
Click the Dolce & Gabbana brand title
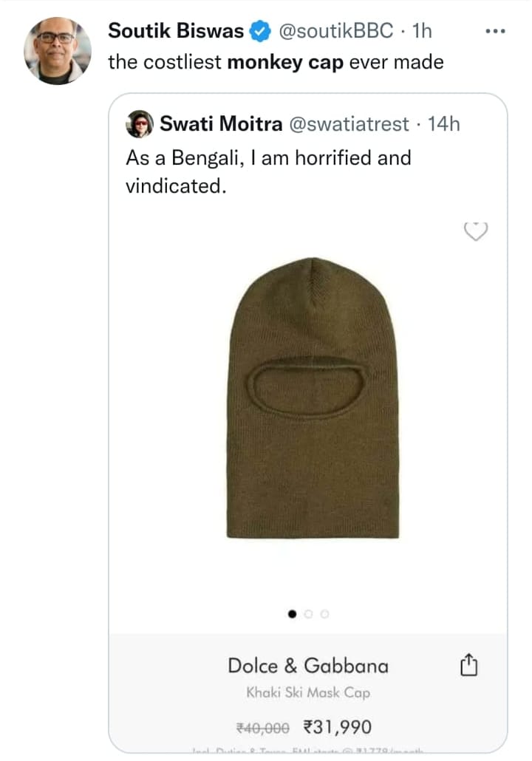pos(308,666)
